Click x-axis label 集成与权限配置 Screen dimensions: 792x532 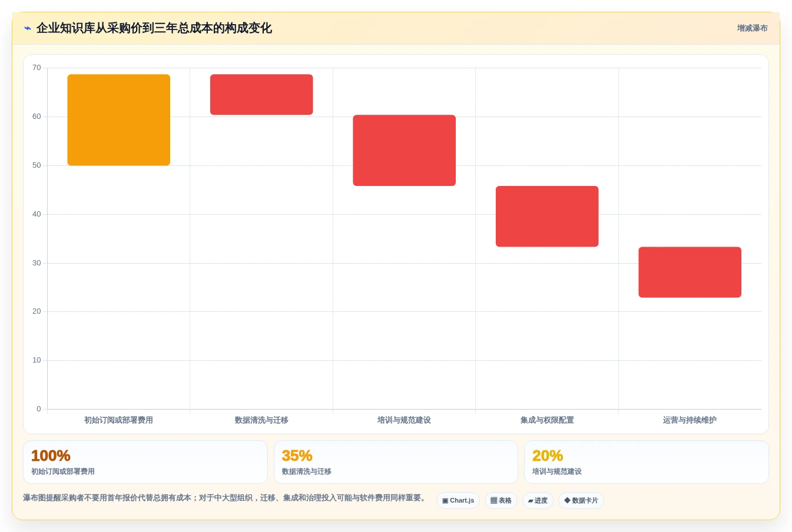[x=547, y=420]
